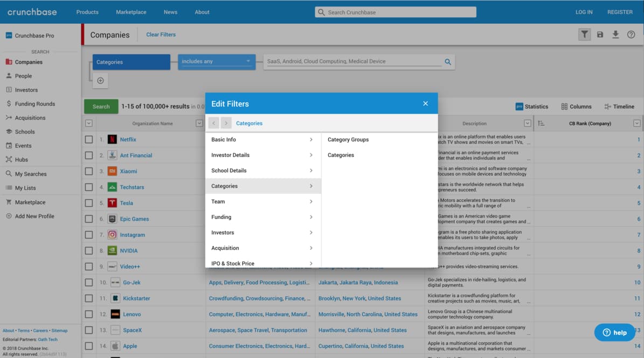This screenshot has width=644, height=358.
Task: Click the add filter plus icon
Action: click(100, 80)
